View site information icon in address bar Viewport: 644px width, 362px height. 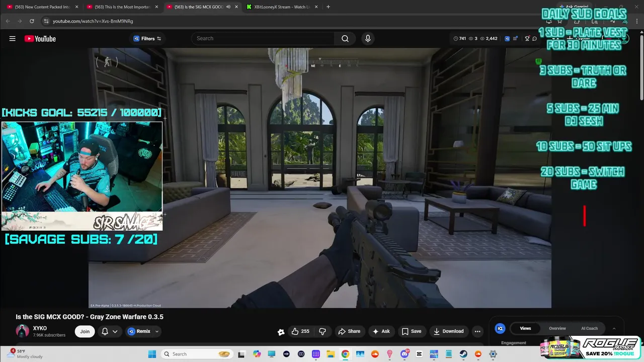click(46, 21)
